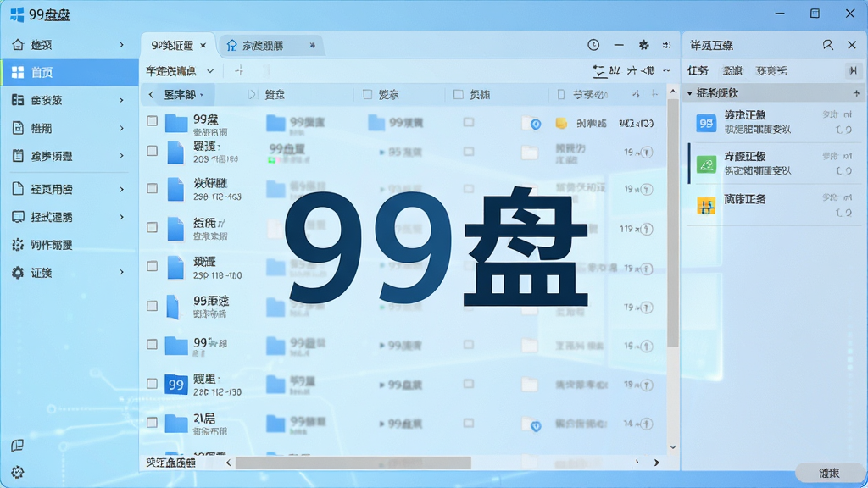Click the Windows logo in the title bar
This screenshot has width=868, height=488.
(17, 15)
